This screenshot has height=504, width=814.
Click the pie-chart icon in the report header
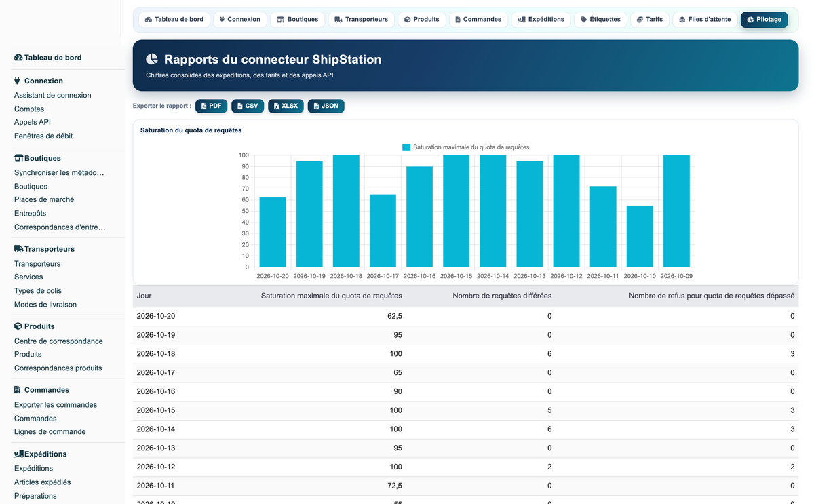(152, 59)
